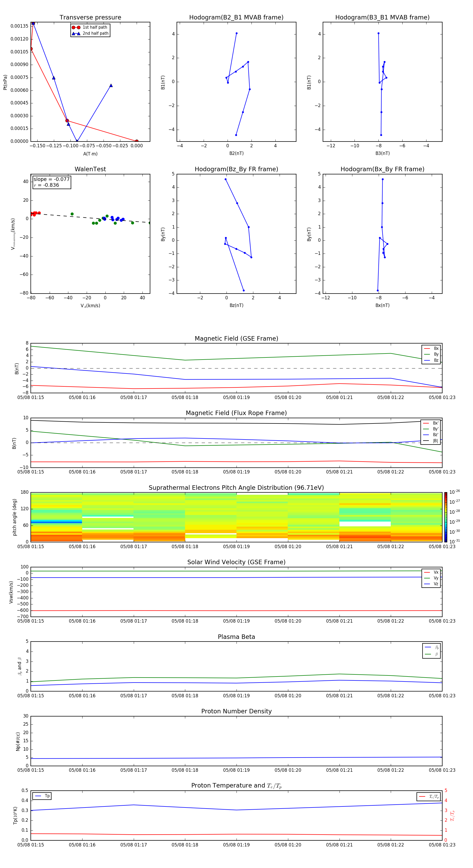The height and width of the screenshot is (868, 473).
Task: Click the 'Transverse pressure' plot title
Action: coord(90,18)
